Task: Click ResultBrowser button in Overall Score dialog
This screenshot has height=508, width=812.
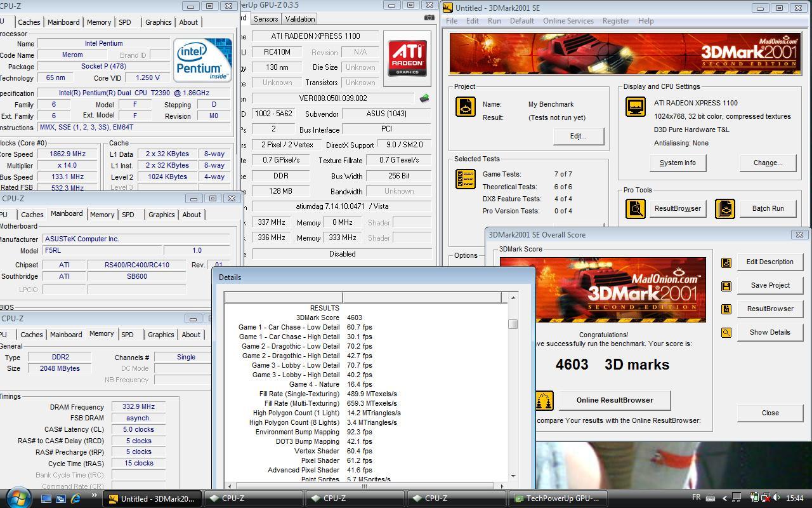Action: click(x=769, y=309)
